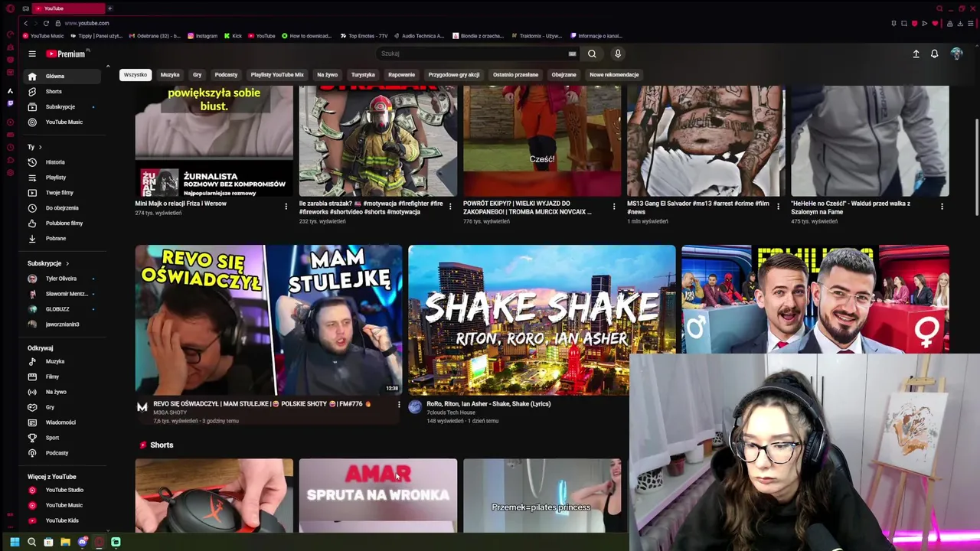Switch to the YouTube browser tab

[69, 8]
